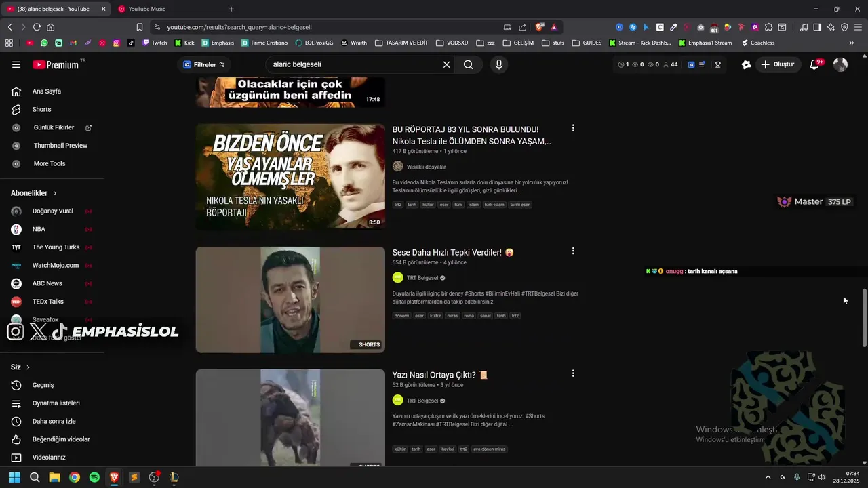This screenshot has width=868, height=488.
Task: Open Thumbnail Preview in the sidebar
Action: coord(60,146)
